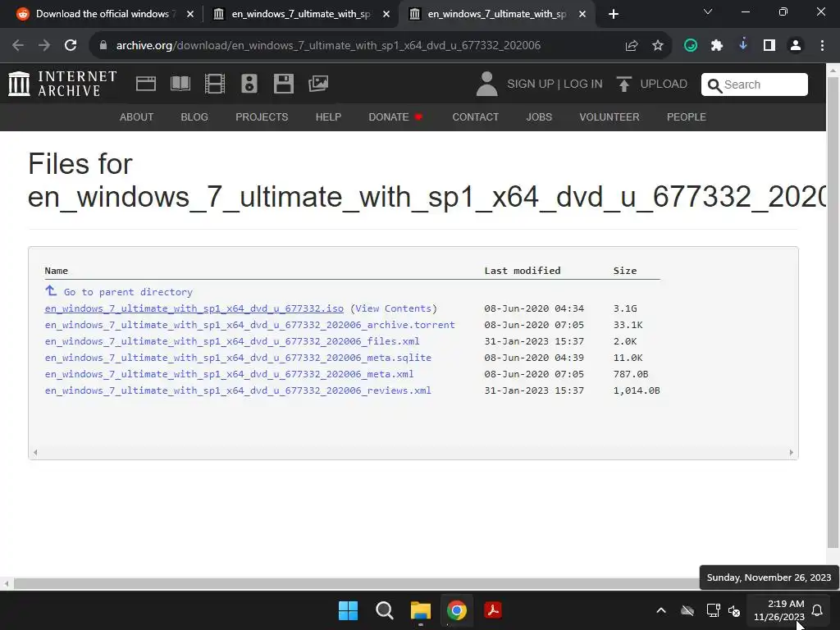The image size is (840, 630).
Task: Click the magnifier icon in search box
Action: pos(714,85)
